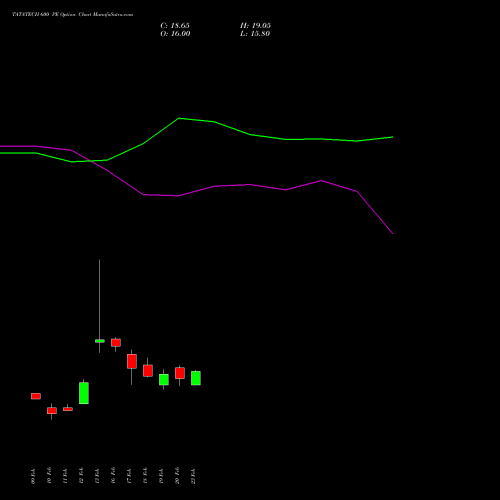This screenshot has width=500, height=500.
Task: Click the 09 Feb date label
Action: click(x=33, y=476)
